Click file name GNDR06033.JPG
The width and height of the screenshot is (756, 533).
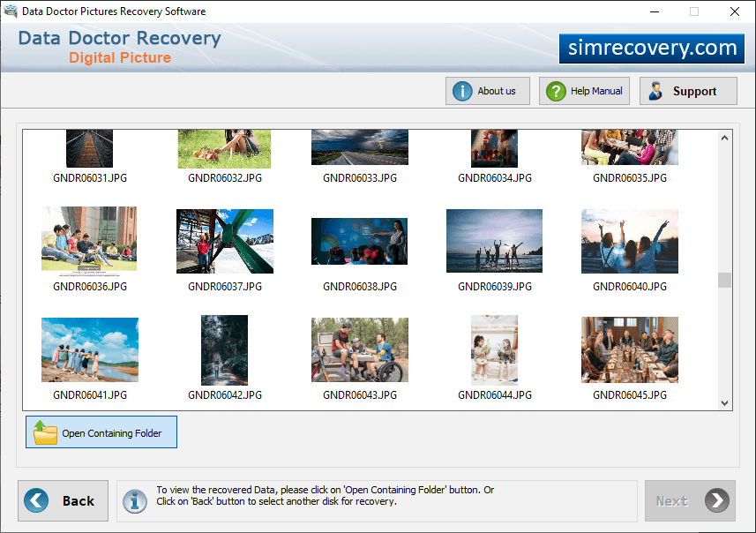pyautogui.click(x=360, y=178)
